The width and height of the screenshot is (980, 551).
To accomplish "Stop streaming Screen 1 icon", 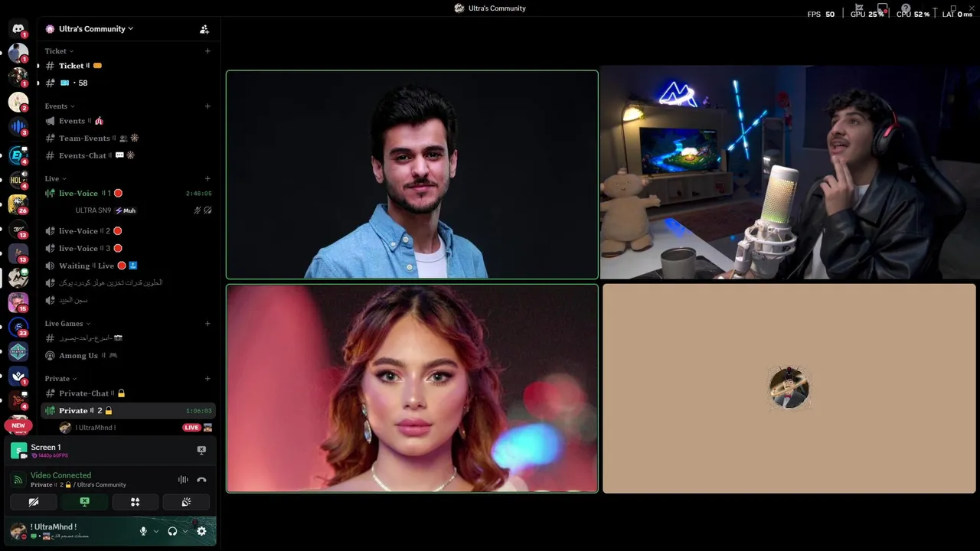I will 201,450.
